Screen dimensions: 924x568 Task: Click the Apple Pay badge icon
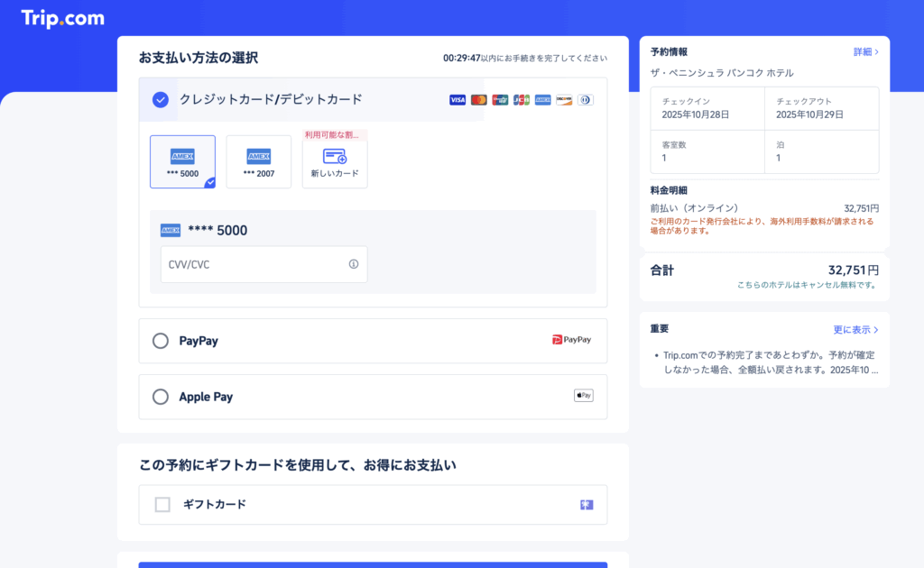(x=584, y=396)
